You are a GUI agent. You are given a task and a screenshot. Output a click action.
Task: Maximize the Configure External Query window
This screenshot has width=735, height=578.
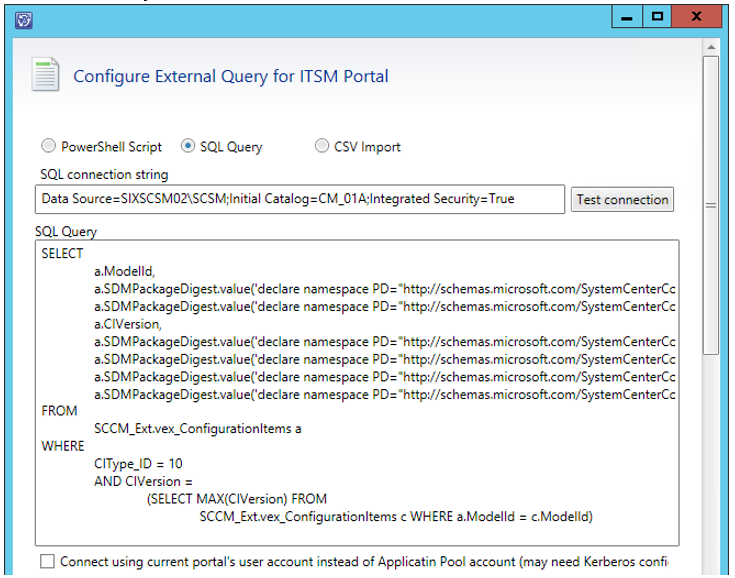[657, 17]
